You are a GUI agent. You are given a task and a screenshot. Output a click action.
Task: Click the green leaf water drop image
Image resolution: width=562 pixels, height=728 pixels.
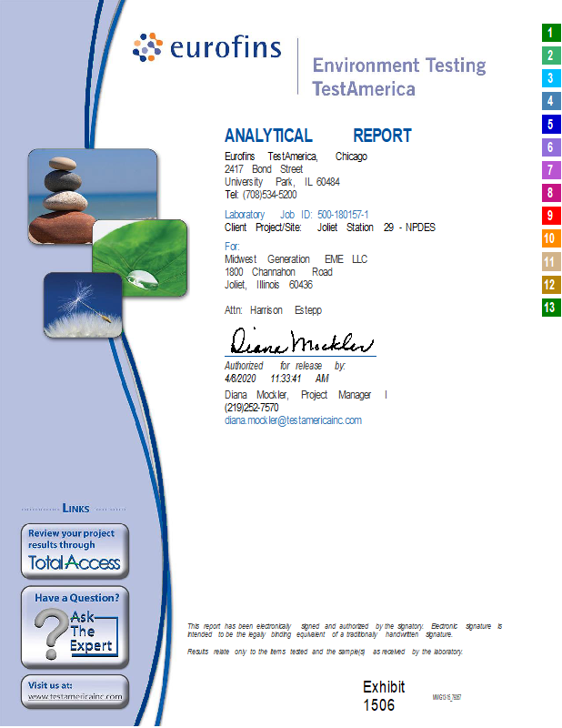(140, 258)
